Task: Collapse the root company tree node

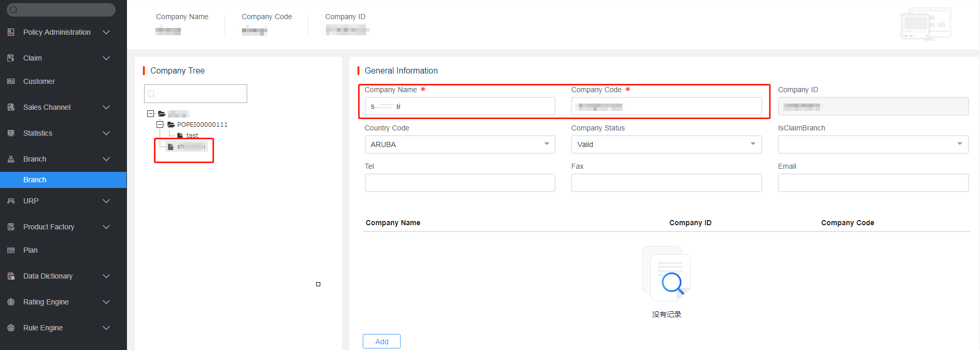Action: (150, 114)
